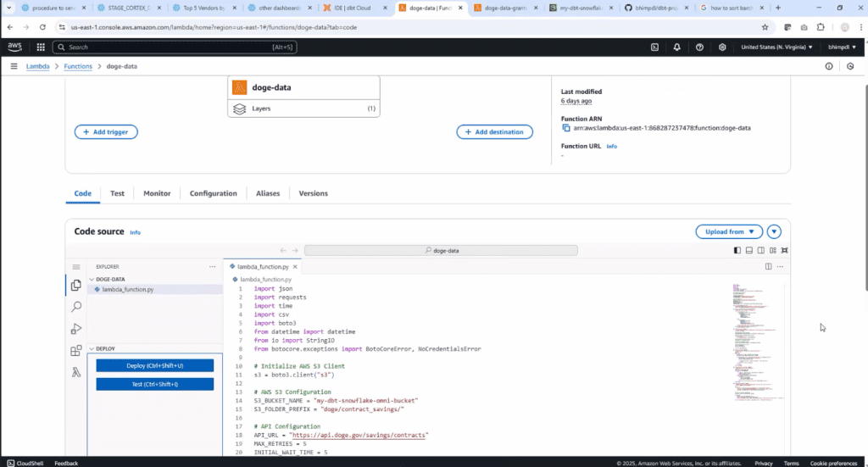The width and height of the screenshot is (868, 467).
Task: Open the notifications bell
Action: 676,47
